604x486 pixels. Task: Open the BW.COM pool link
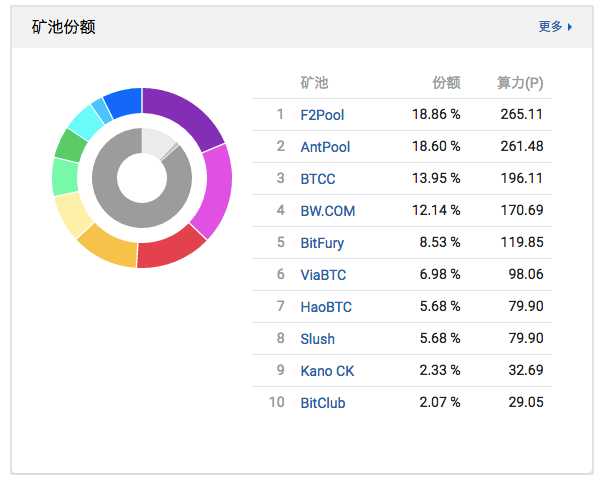(327, 211)
